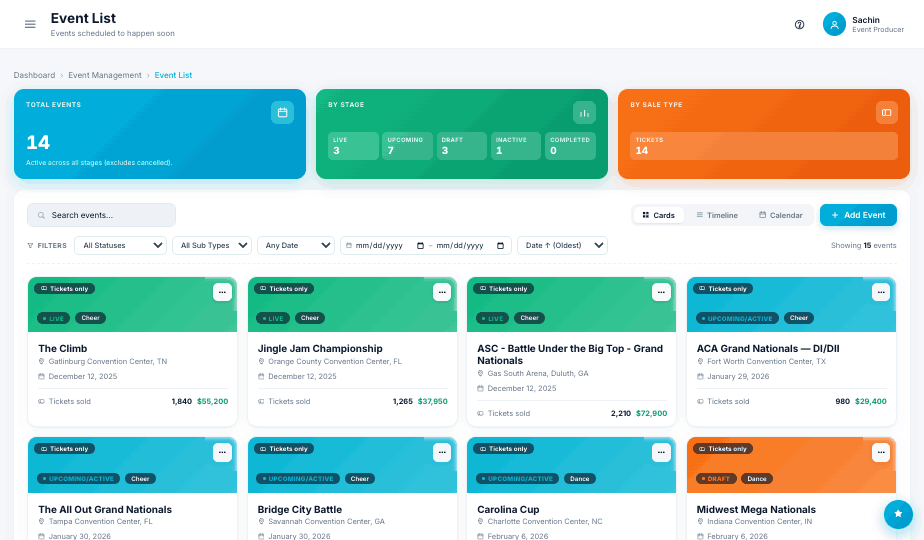Viewport: 924px width, 540px height.
Task: Click the Tickets sale type tile
Action: pyautogui.click(x=764, y=146)
